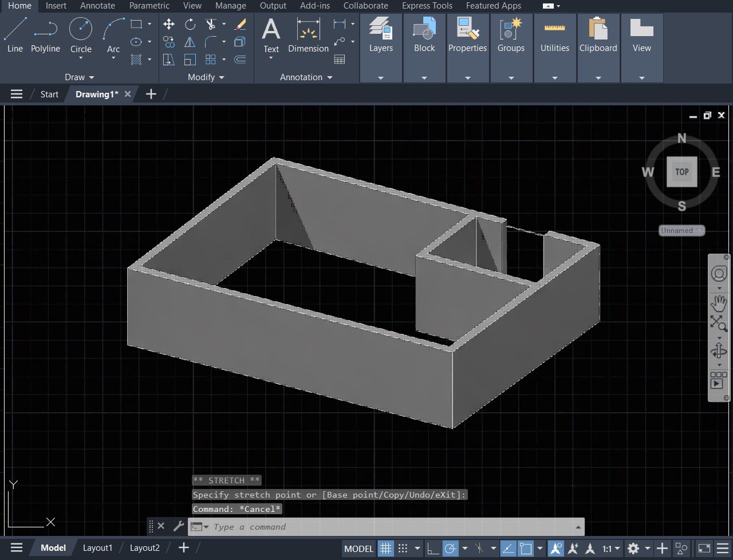This screenshot has width=733, height=560.
Task: Expand the Draw panel
Action: pos(78,77)
